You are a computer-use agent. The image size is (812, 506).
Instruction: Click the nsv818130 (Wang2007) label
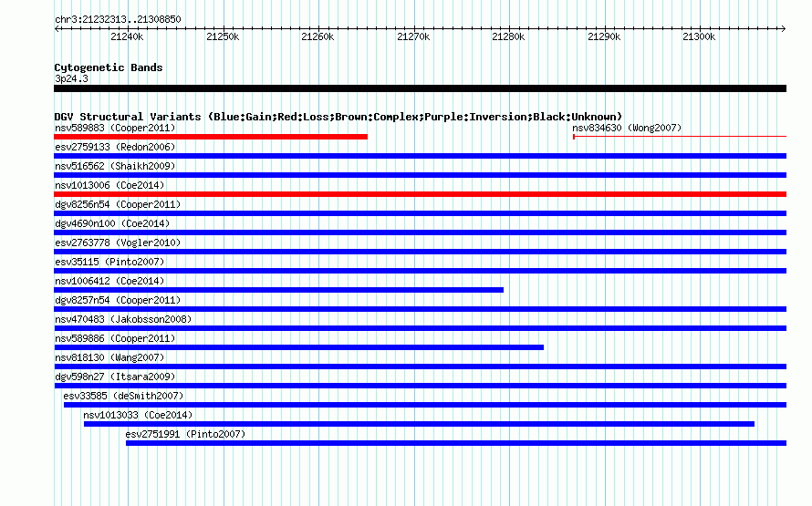click(109, 357)
